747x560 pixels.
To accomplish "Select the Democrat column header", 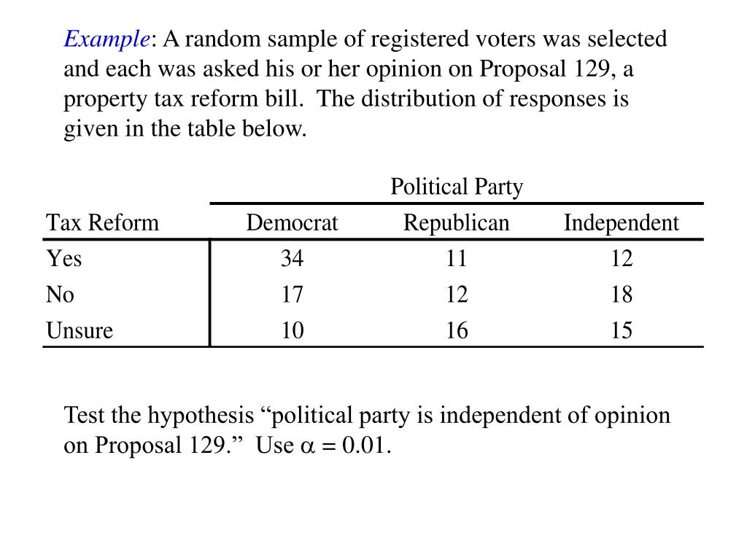I will tap(292, 222).
